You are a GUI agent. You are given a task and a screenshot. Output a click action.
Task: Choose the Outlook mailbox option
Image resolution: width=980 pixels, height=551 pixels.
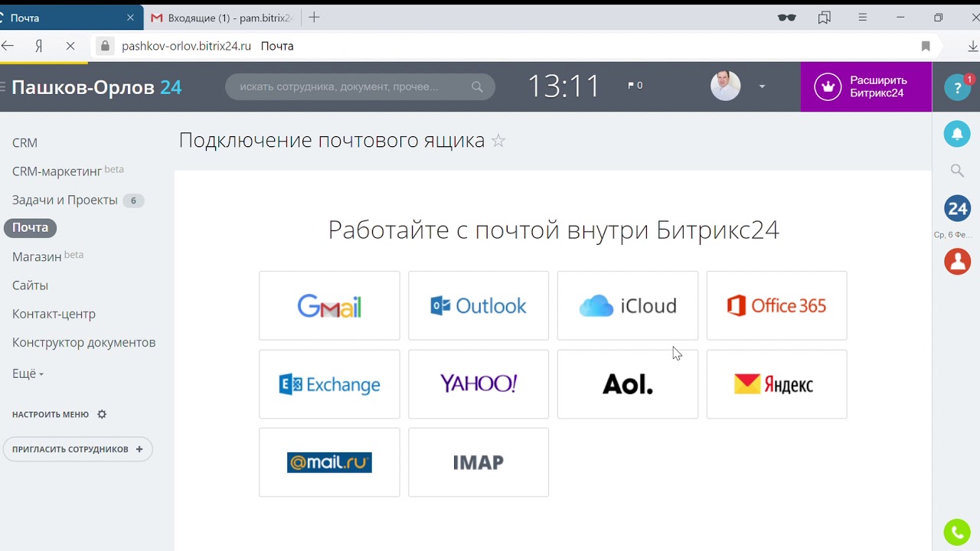point(479,305)
